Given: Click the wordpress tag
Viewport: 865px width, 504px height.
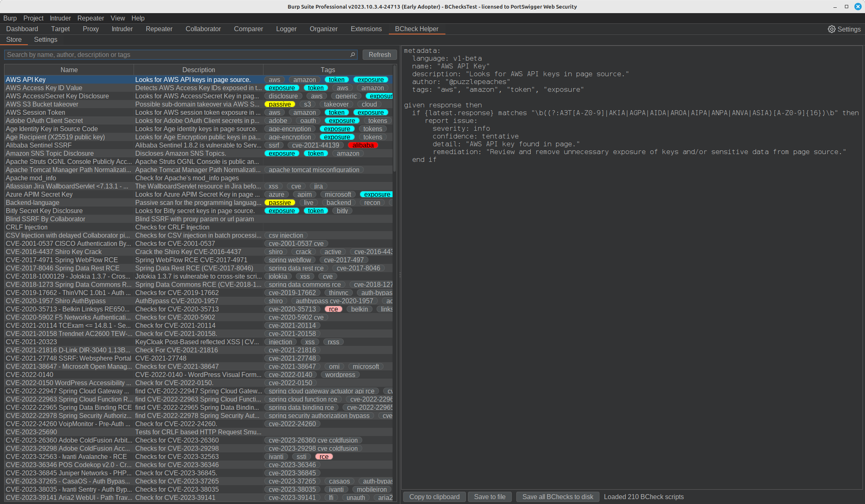Looking at the screenshot, I should click(340, 375).
